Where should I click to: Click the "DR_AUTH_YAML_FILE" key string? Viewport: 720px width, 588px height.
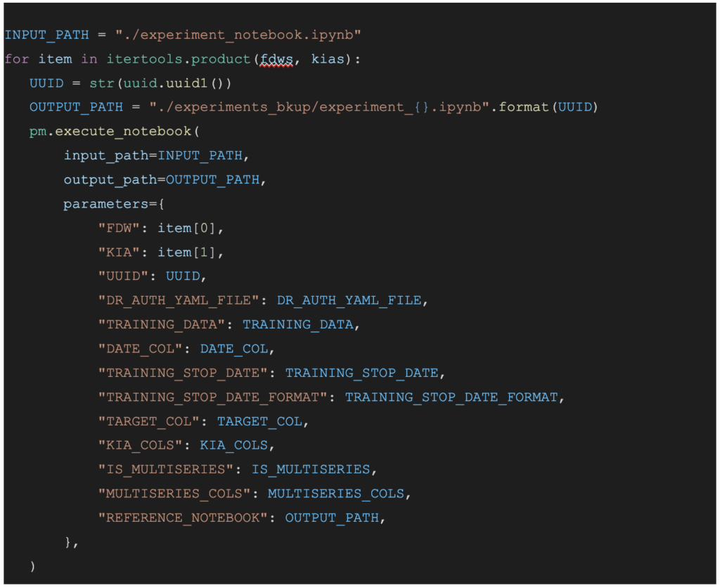179,300
